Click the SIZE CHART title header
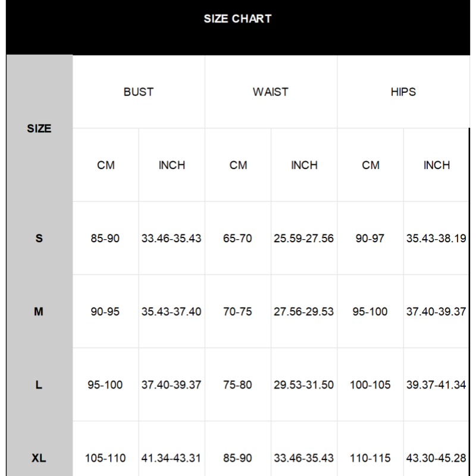The image size is (476, 476). [x=237, y=18]
